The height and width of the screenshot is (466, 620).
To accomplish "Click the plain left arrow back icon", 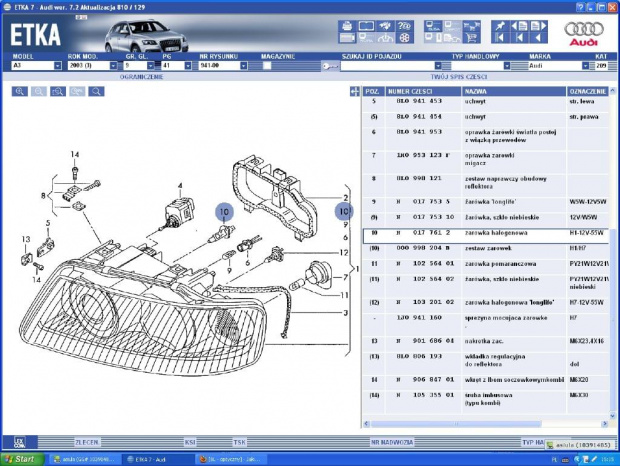I will pyautogui.click(x=539, y=38).
